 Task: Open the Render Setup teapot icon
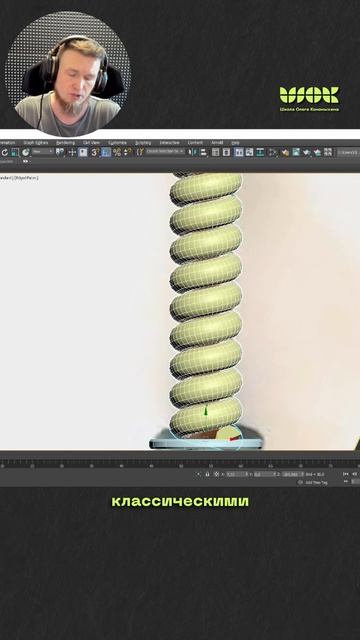pyautogui.click(x=285, y=152)
